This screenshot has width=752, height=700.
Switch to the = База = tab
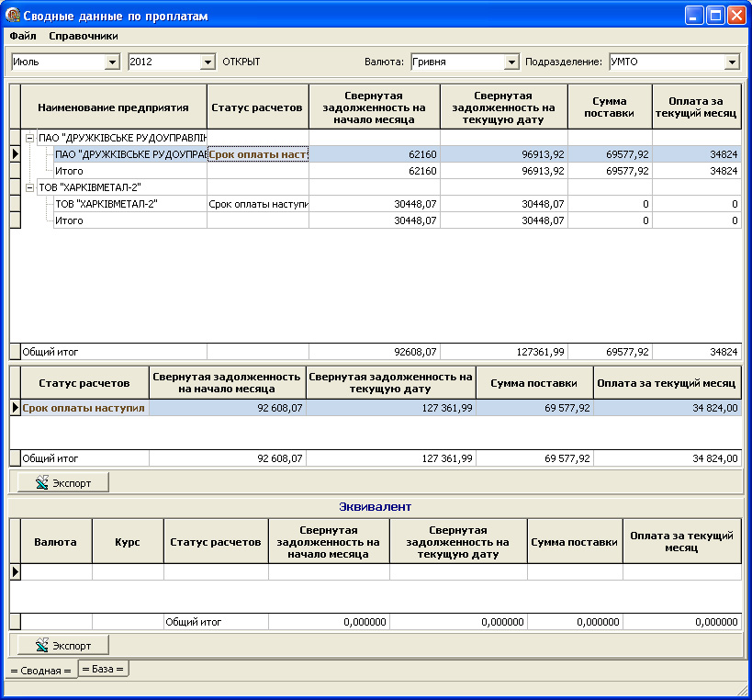[103, 669]
